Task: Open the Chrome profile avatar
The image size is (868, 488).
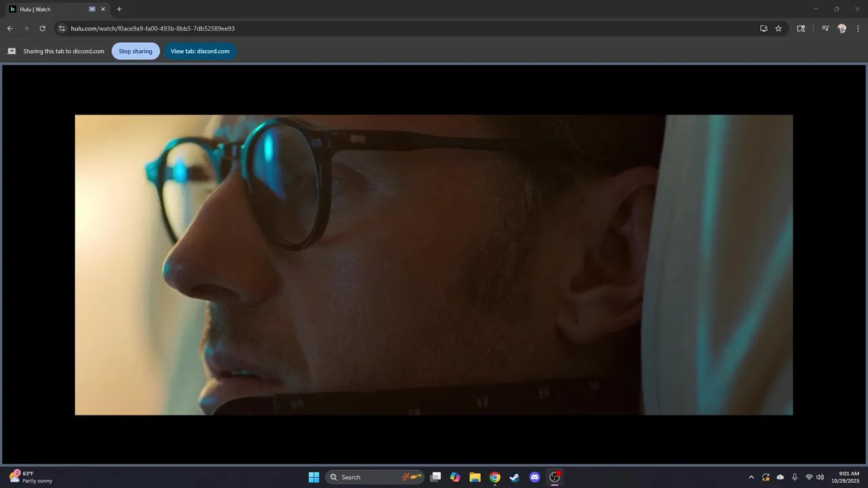Action: [x=842, y=28]
